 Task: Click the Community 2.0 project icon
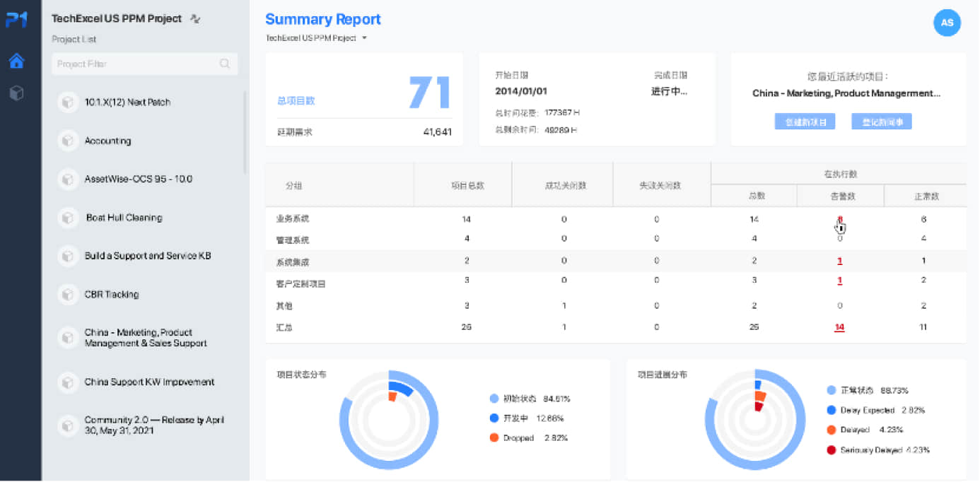pos(67,425)
